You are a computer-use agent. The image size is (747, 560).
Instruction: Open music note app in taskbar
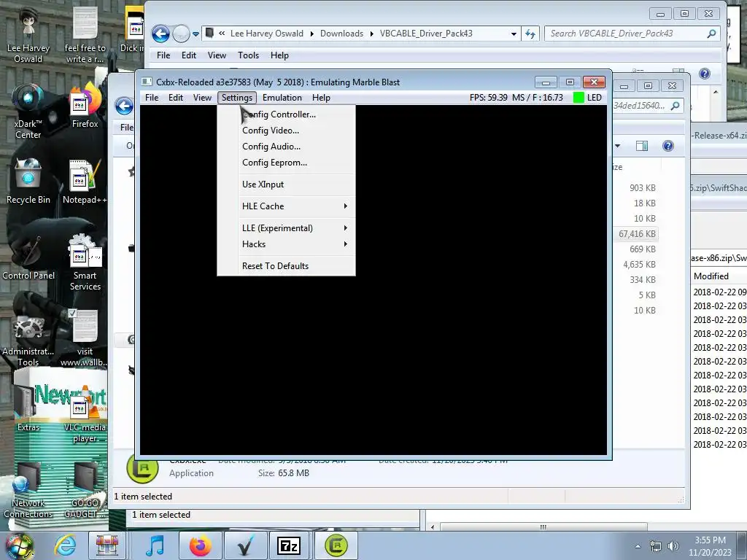point(155,545)
